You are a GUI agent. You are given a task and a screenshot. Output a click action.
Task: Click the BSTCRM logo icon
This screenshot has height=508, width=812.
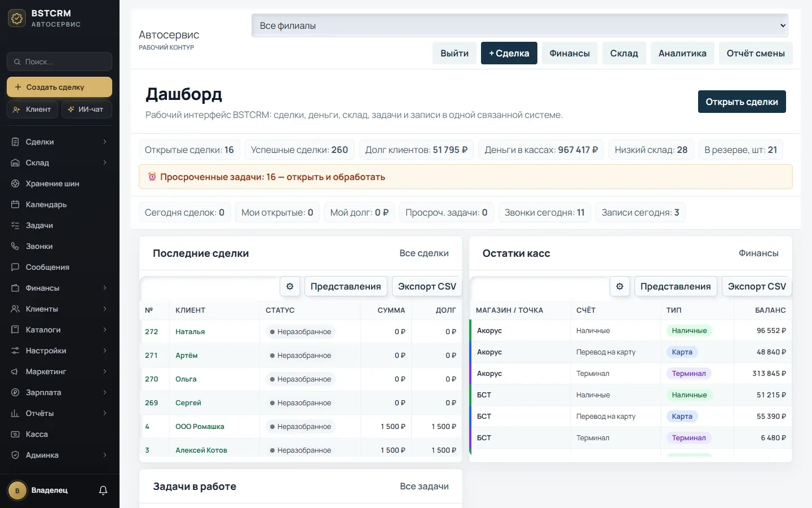point(17,19)
